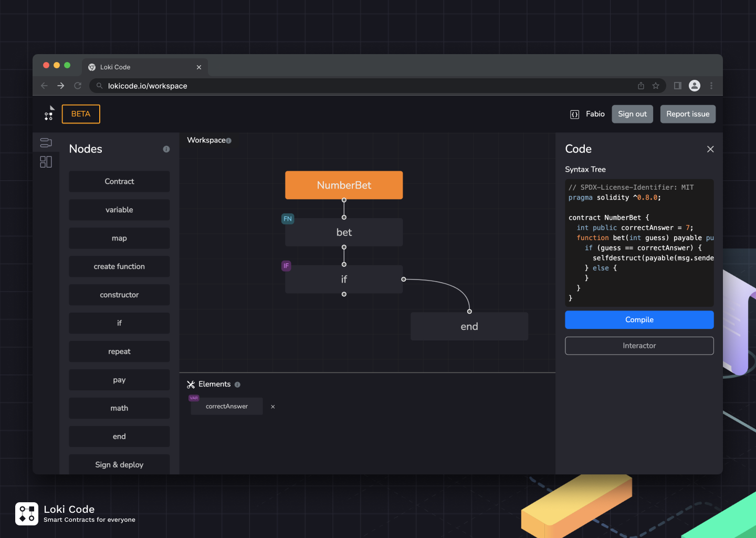Click the tools icon beside Elements label

coord(191,385)
